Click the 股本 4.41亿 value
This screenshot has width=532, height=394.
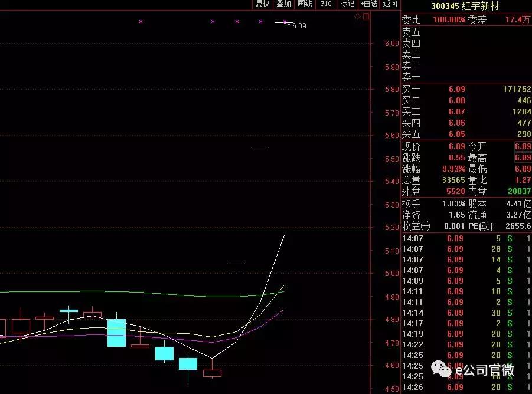coord(519,203)
